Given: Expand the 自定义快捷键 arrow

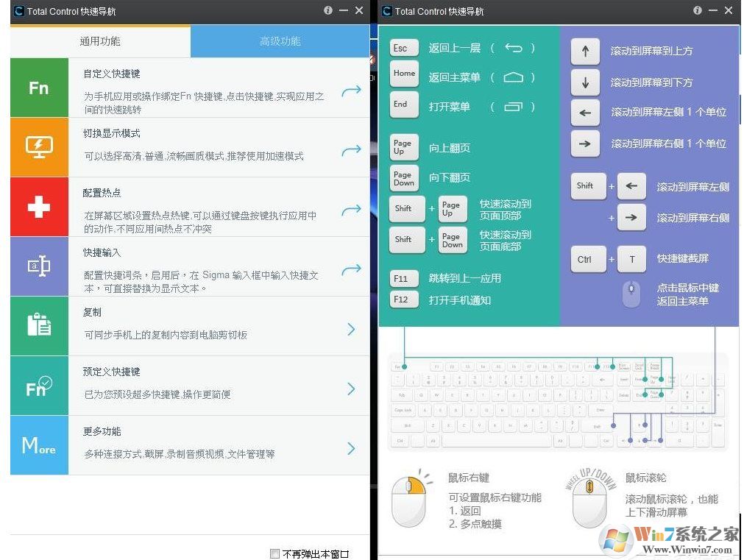Looking at the screenshot, I should click(x=352, y=90).
